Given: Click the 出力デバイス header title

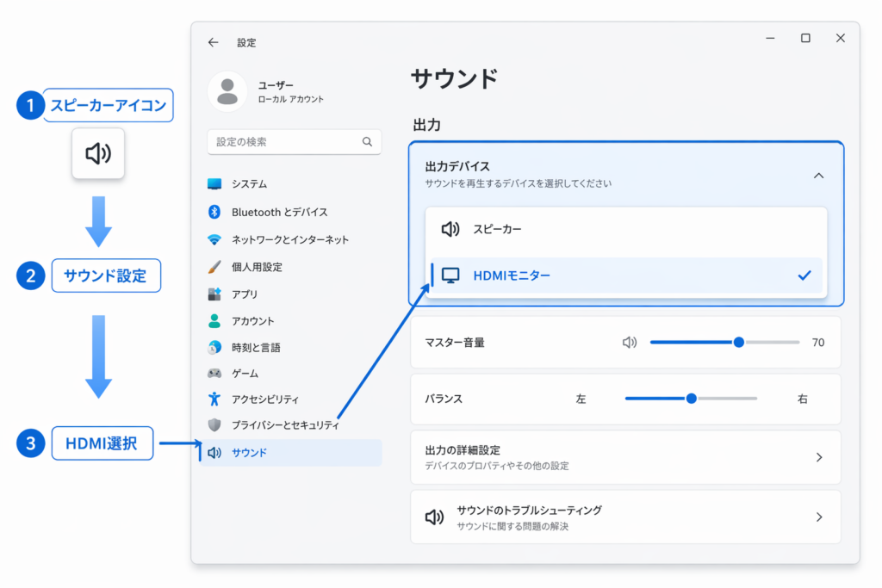Looking at the screenshot, I should [457, 166].
